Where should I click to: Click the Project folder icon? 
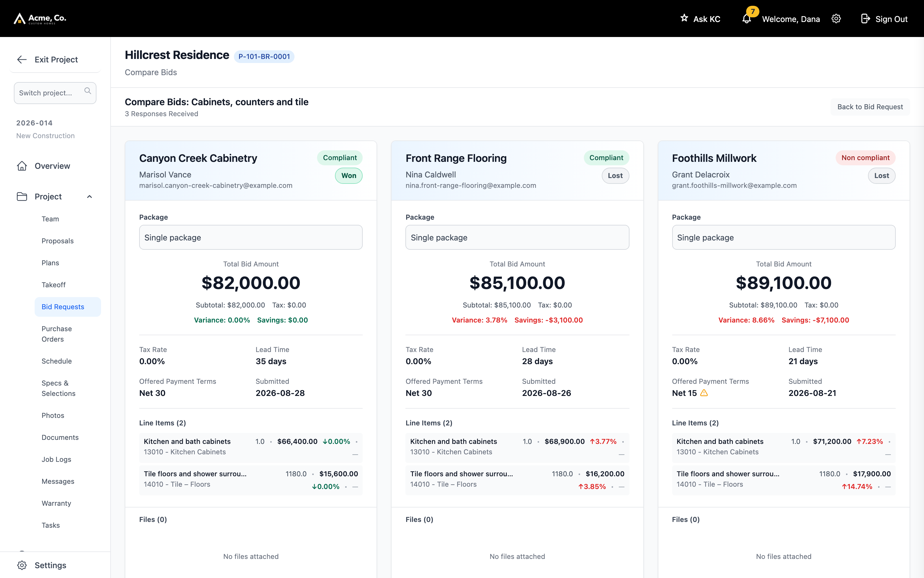coord(22,197)
